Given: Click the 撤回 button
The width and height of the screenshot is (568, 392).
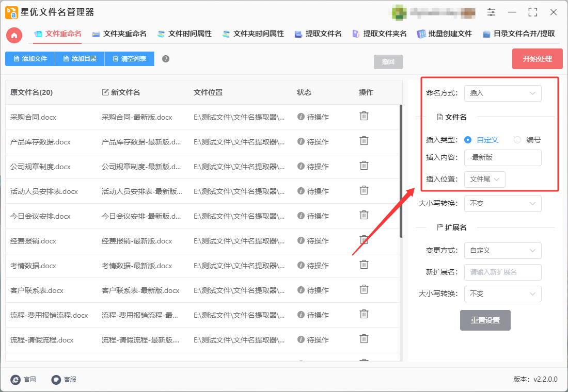Looking at the screenshot, I should (x=388, y=61).
